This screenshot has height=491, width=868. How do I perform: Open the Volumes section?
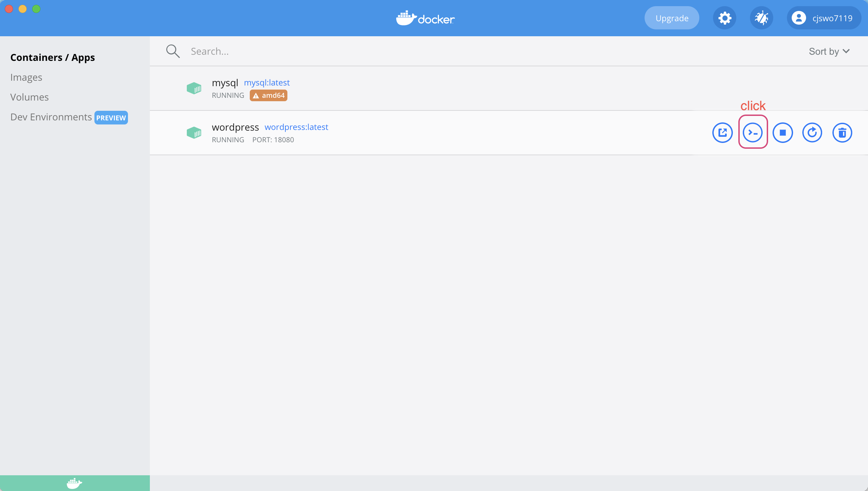point(29,97)
